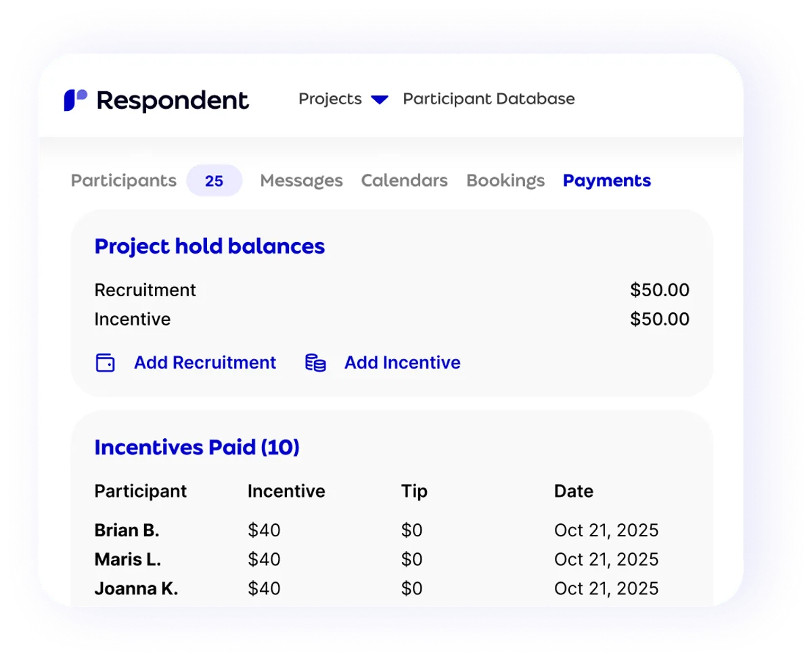Click the Project hold balances heading
Viewport: 812px width, 660px height.
click(210, 246)
